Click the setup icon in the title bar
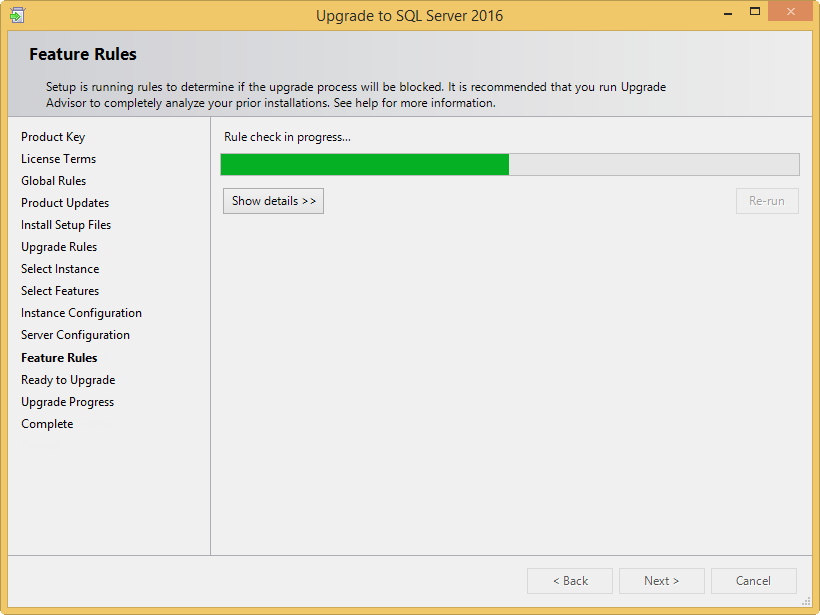 click(x=17, y=15)
